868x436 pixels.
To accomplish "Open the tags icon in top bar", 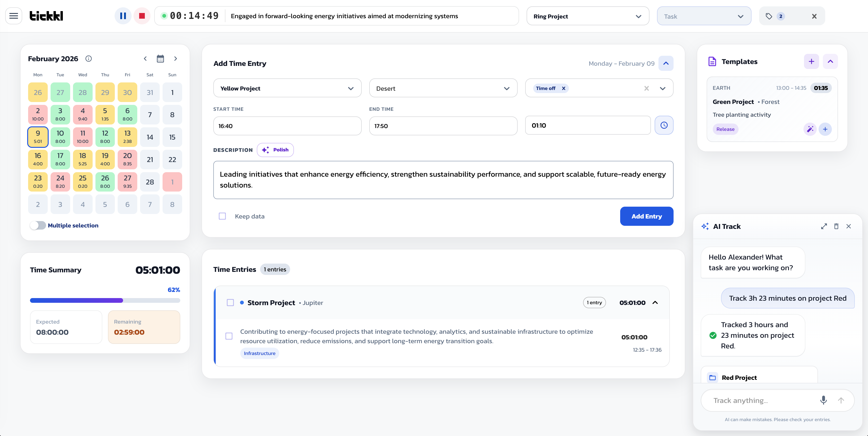I will point(769,16).
